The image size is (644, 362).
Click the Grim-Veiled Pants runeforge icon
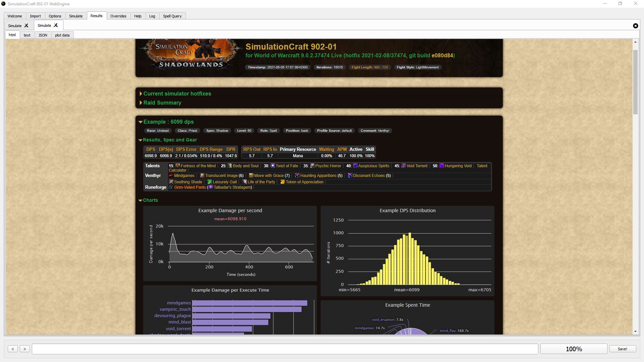(x=171, y=187)
